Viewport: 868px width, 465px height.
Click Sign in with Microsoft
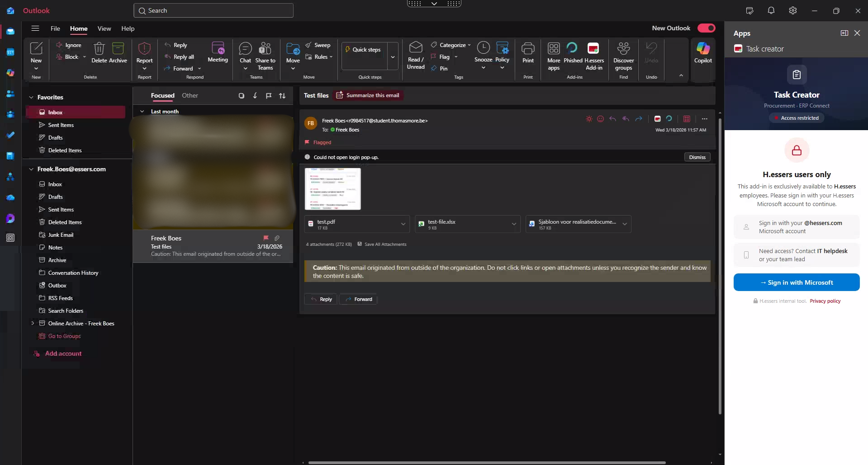(797, 282)
